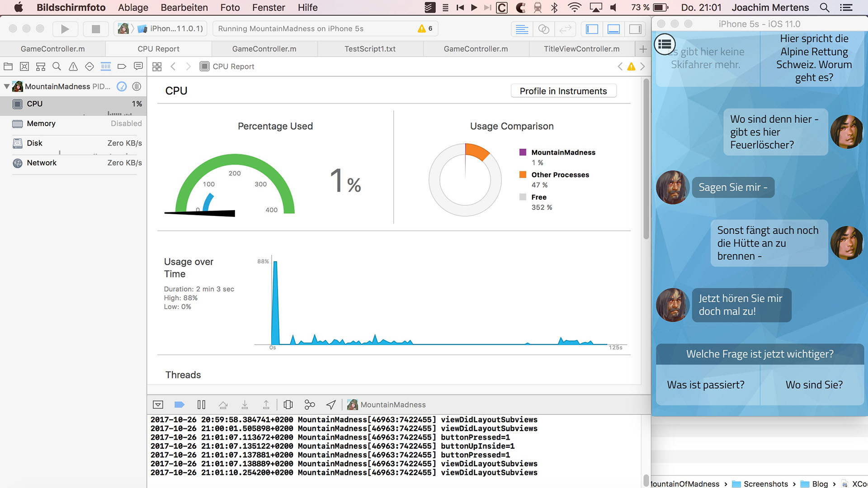The image size is (868, 488).
Task: Click the 6 warnings indicator in activity bar
Action: (425, 28)
